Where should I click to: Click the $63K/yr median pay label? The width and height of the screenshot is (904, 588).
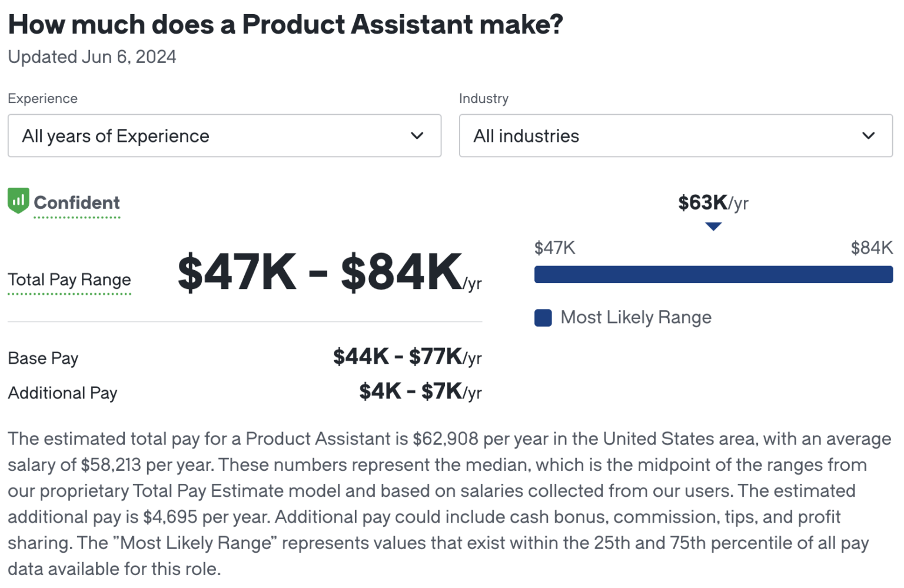[713, 202]
